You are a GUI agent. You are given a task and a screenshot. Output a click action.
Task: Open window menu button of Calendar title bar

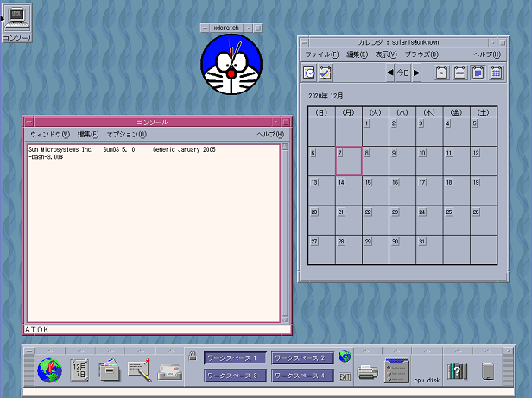point(304,43)
